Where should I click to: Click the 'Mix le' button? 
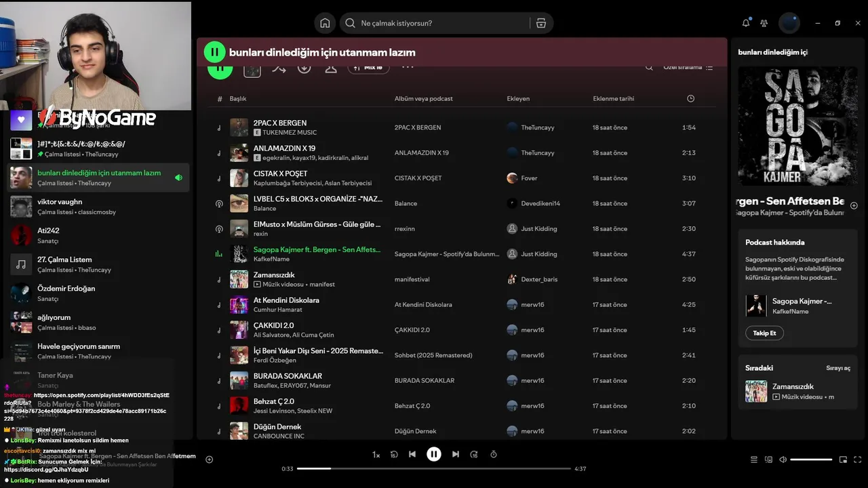pos(368,68)
